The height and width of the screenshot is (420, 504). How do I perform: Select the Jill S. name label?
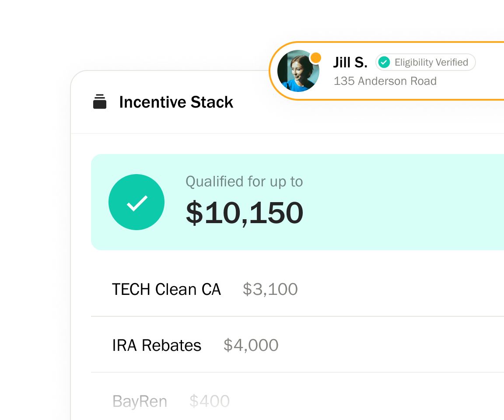(x=350, y=63)
